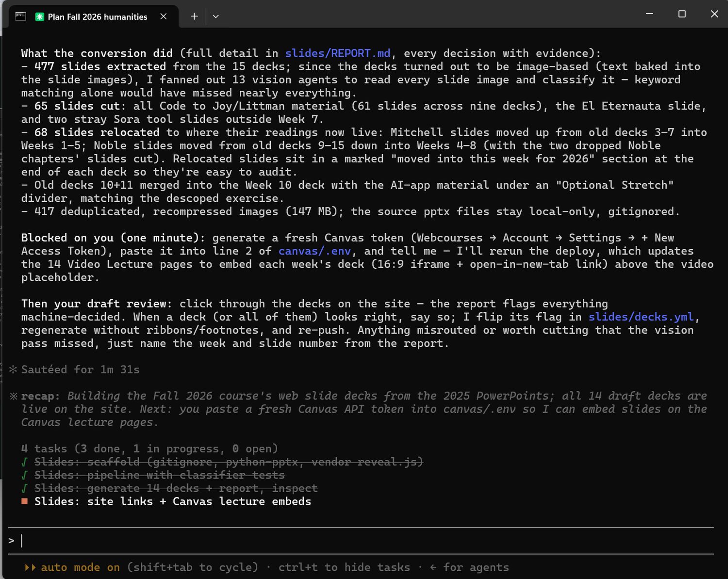Open the slides/REPORT.md link

(x=337, y=53)
